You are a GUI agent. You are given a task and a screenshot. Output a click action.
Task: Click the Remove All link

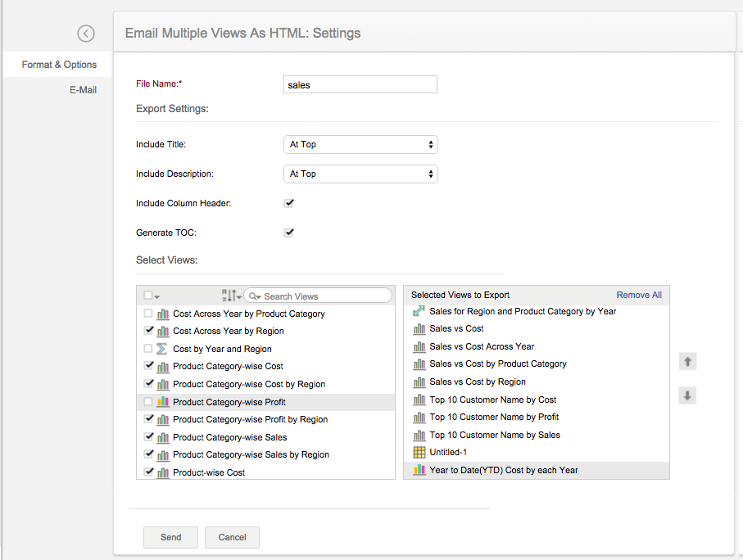coord(639,295)
